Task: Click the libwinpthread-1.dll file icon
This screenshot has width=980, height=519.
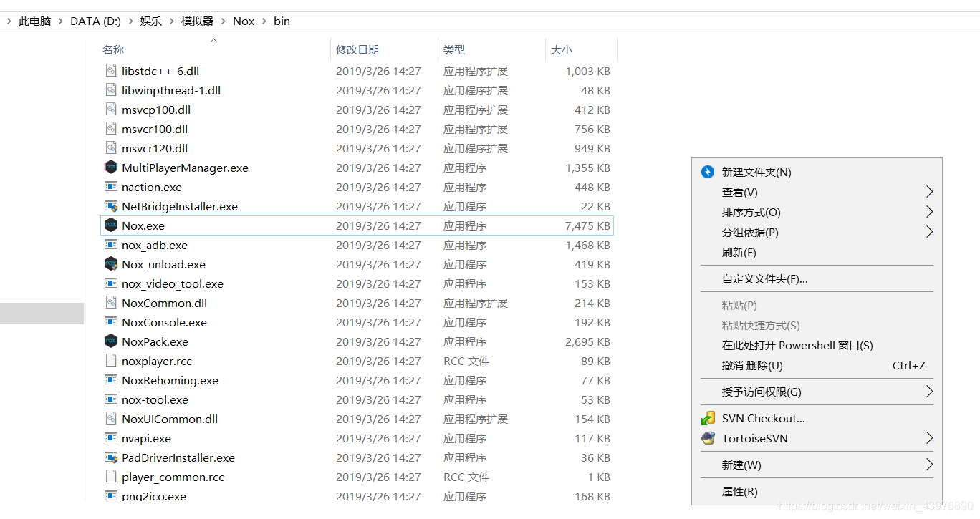Action: (x=111, y=90)
